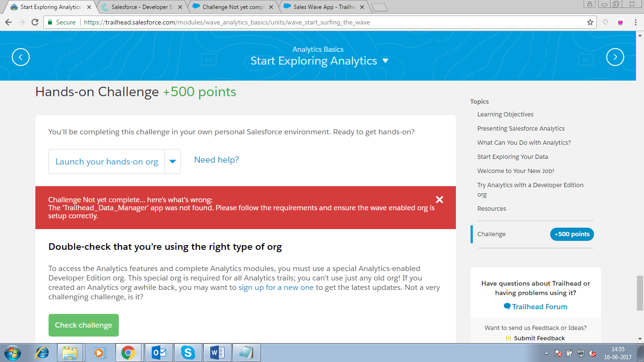Show hidden system tray icons
644x362 pixels.
click(x=546, y=353)
